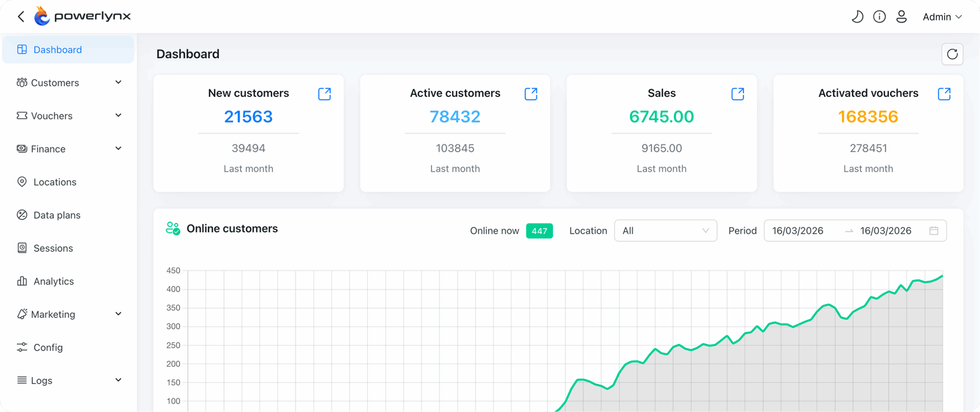Click the Online now 447 badge

pyautogui.click(x=539, y=231)
